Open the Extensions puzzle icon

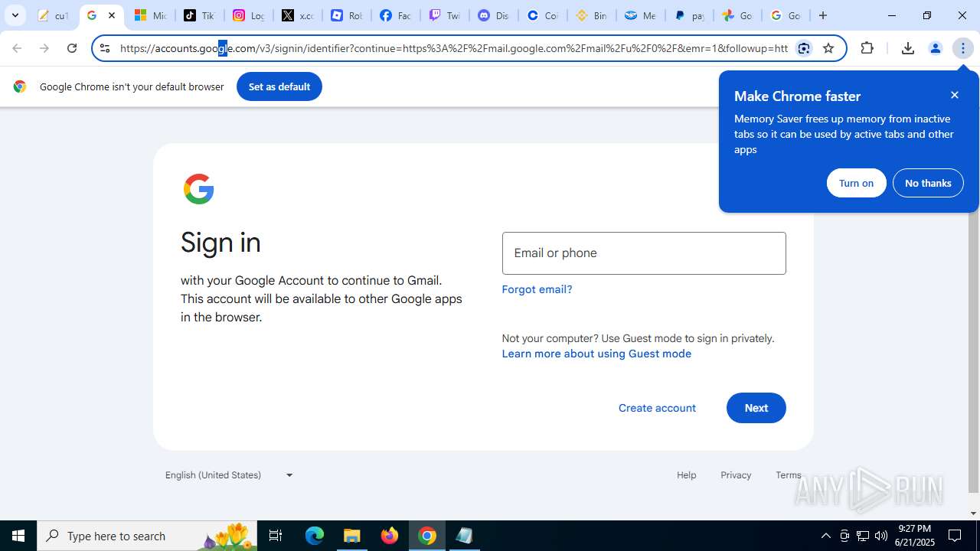pos(867,48)
